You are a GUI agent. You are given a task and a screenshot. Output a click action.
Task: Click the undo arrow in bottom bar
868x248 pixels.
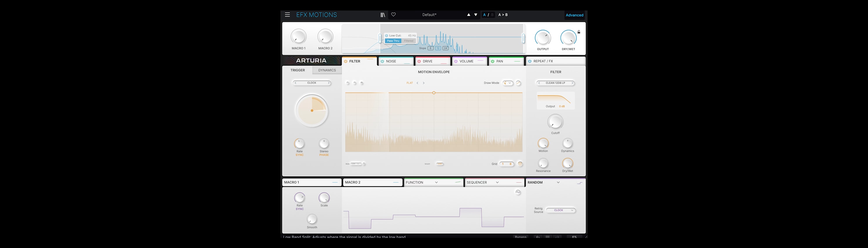pyautogui.click(x=538, y=237)
